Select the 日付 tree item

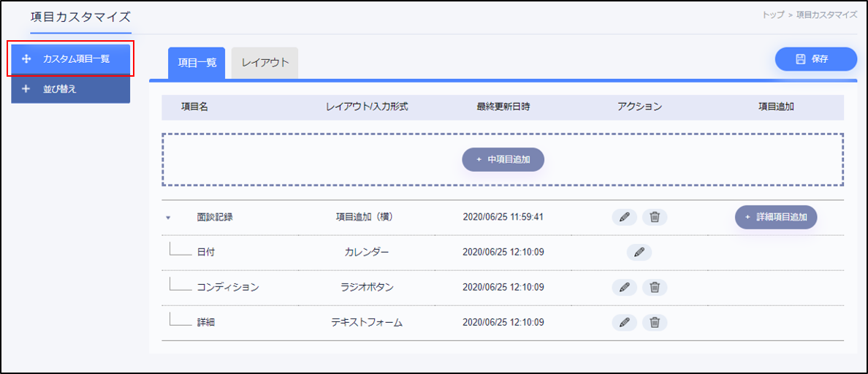pyautogui.click(x=205, y=252)
